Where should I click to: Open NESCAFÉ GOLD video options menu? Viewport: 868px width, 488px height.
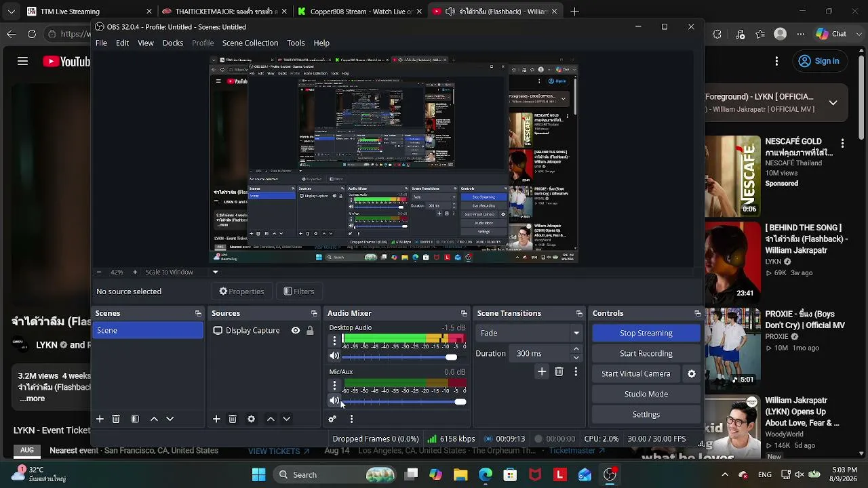click(x=843, y=143)
